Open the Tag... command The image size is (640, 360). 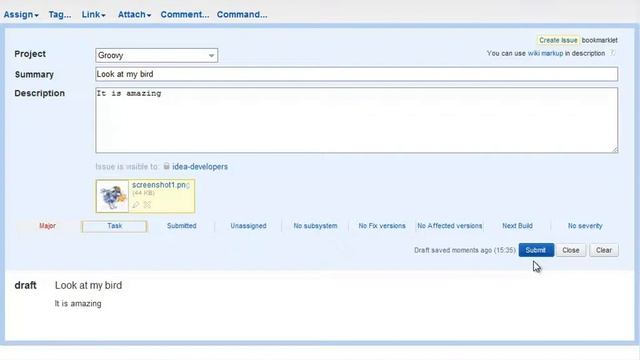[x=60, y=15]
